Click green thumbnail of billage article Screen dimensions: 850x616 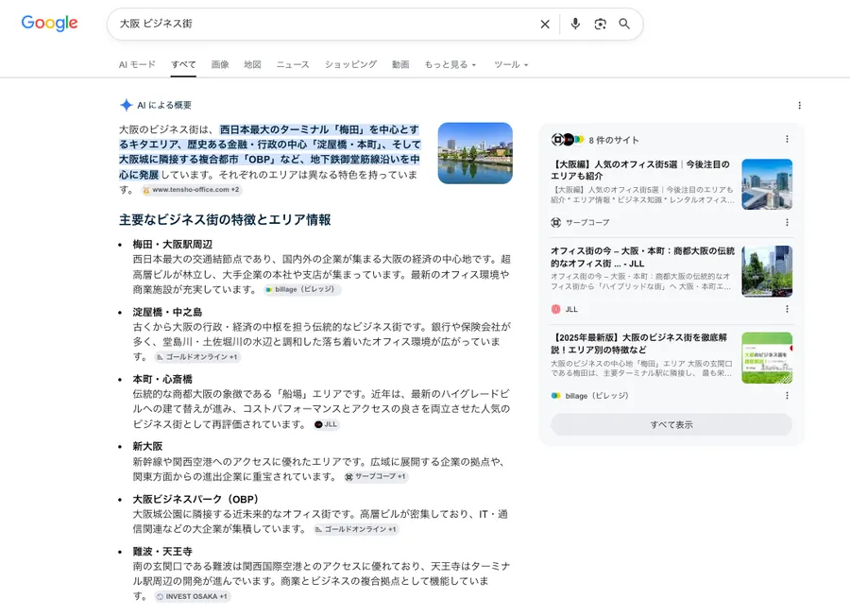tap(767, 358)
